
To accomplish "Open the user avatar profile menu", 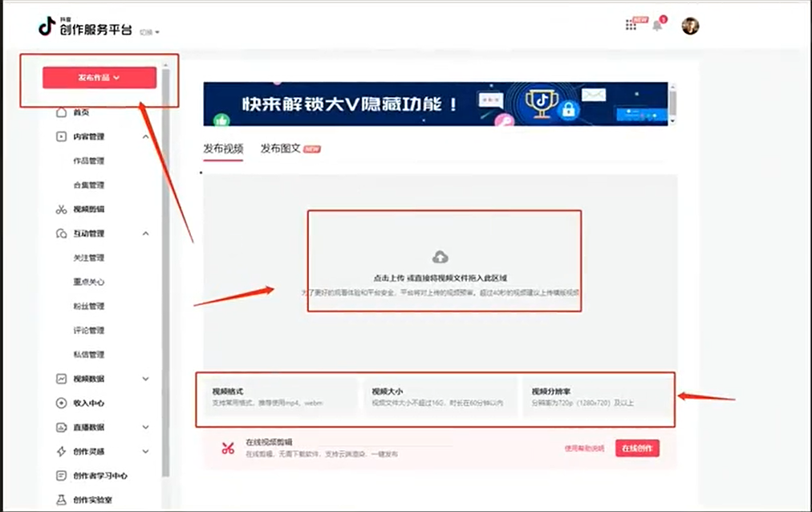I will click(690, 26).
